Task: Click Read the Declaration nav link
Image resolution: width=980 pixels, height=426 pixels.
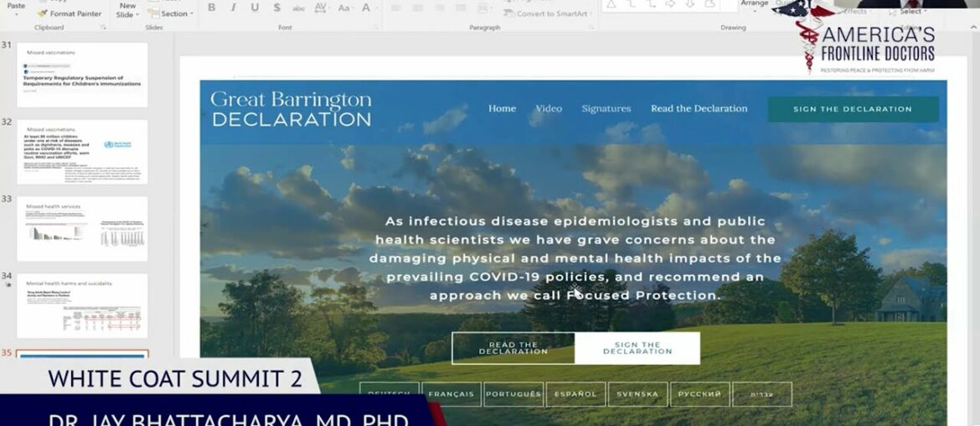Action: [x=699, y=109]
